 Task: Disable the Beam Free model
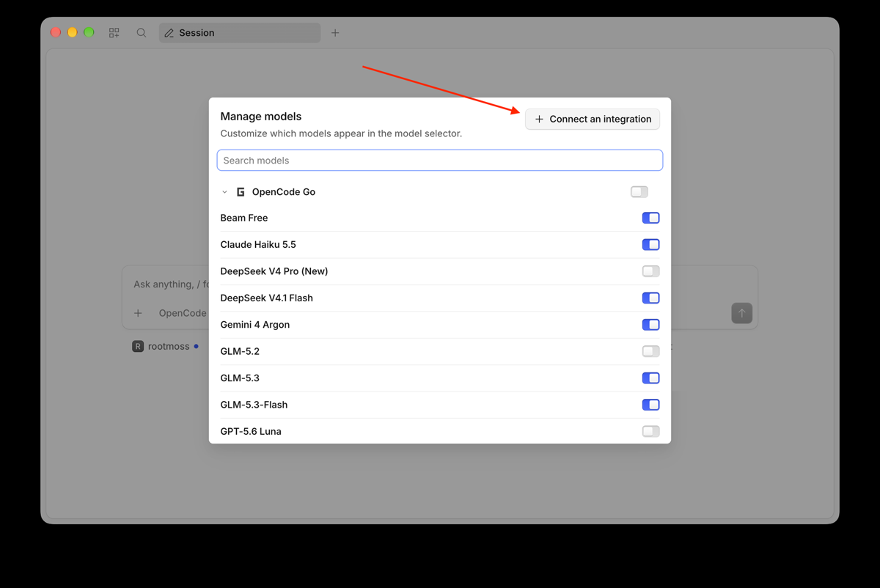[650, 218]
